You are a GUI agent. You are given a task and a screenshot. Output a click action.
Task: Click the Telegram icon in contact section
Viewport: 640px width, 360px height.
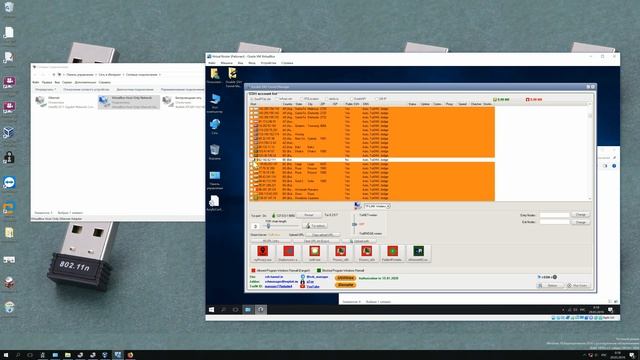[302, 277]
